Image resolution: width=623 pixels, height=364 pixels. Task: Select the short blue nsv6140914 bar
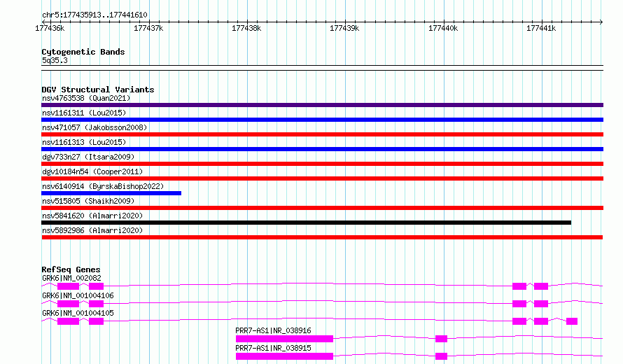pyautogui.click(x=111, y=193)
